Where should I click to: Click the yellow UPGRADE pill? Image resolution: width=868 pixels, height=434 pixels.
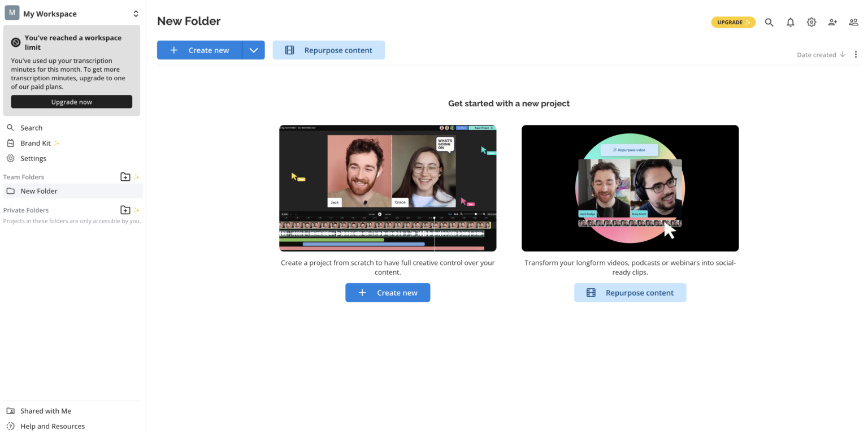click(x=733, y=22)
